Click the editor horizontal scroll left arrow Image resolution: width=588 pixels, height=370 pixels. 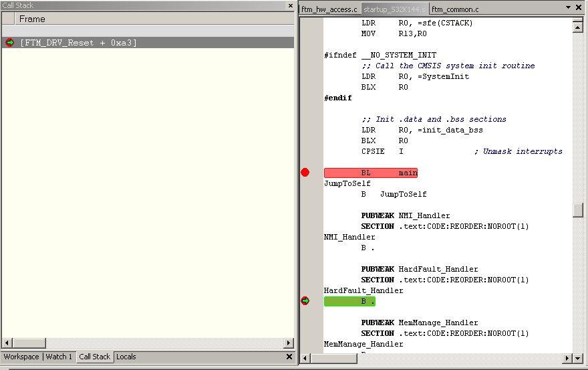tap(305, 359)
